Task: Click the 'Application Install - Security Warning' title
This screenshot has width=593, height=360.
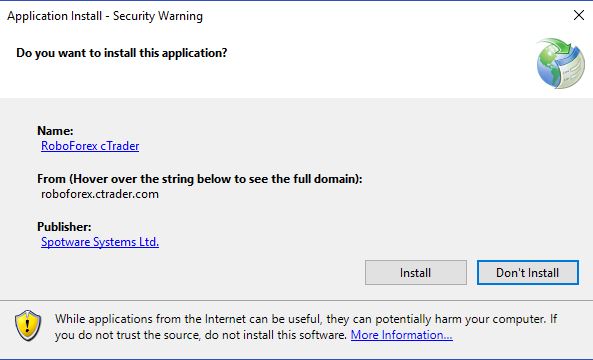Action: [x=105, y=16]
